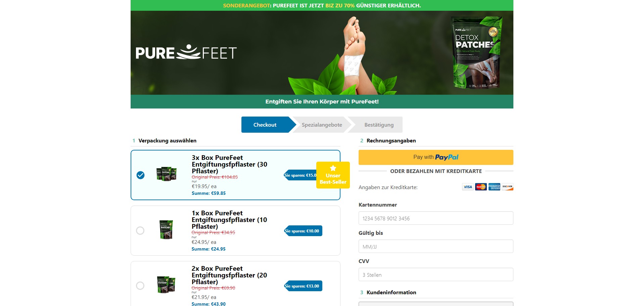This screenshot has width=644, height=306.
Task: Click the MasterCard icon
Action: pyautogui.click(x=481, y=187)
